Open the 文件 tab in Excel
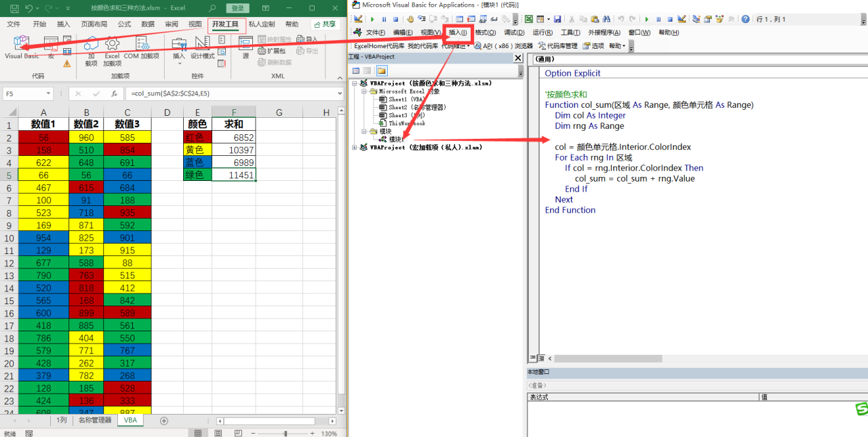This screenshot has width=868, height=437. pyautogui.click(x=14, y=24)
